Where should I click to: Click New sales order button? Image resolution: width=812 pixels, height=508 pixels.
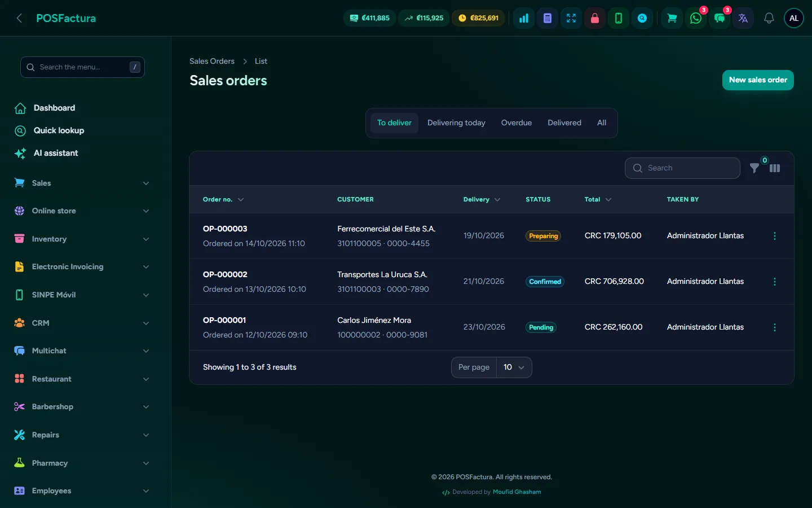758,80
